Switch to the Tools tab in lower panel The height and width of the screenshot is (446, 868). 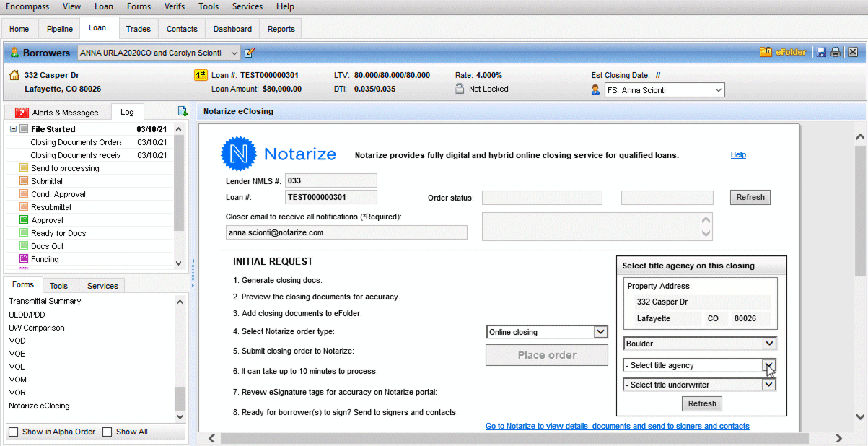point(60,286)
